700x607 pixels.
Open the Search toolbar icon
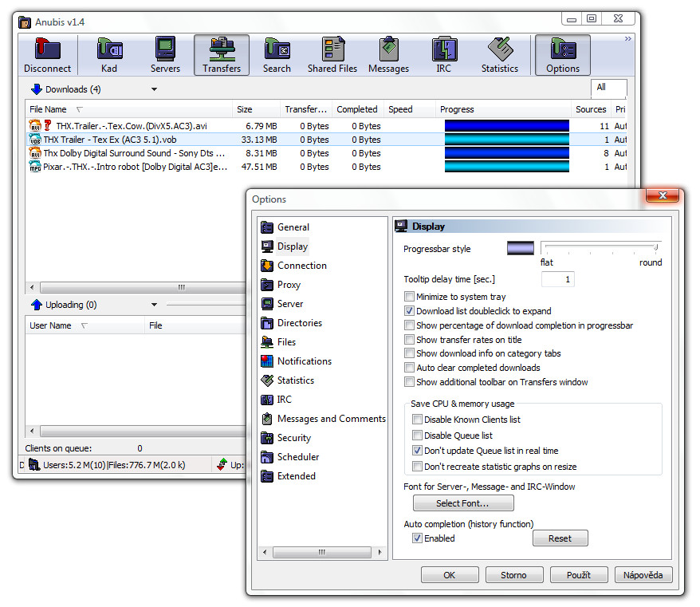(277, 55)
